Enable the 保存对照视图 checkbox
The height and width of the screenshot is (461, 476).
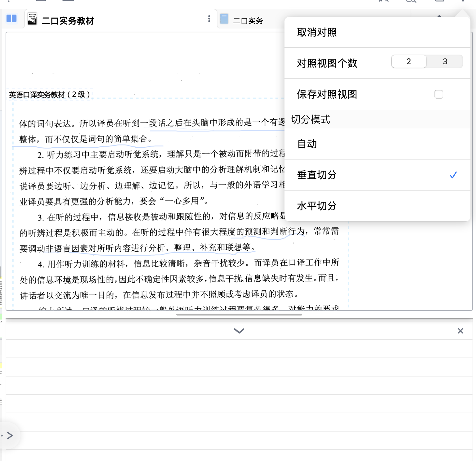point(439,94)
